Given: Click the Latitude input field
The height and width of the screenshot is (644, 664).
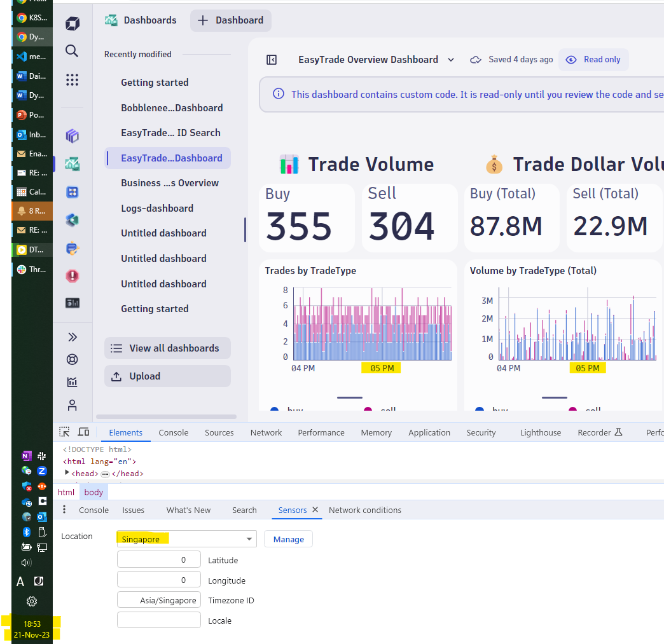Looking at the screenshot, I should 159,559.
